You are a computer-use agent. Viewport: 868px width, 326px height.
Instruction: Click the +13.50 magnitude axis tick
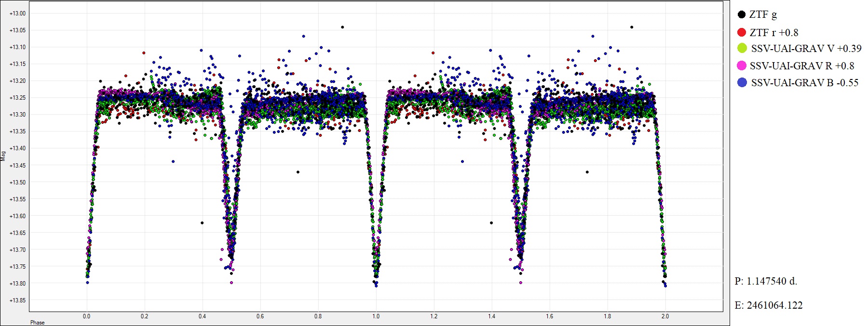(17, 183)
